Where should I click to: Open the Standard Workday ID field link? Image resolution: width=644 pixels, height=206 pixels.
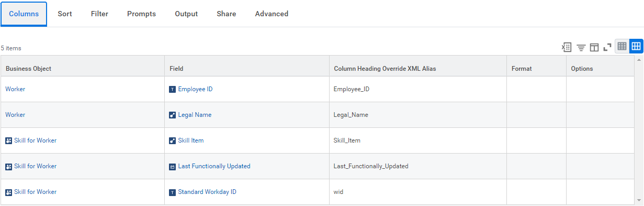point(207,192)
